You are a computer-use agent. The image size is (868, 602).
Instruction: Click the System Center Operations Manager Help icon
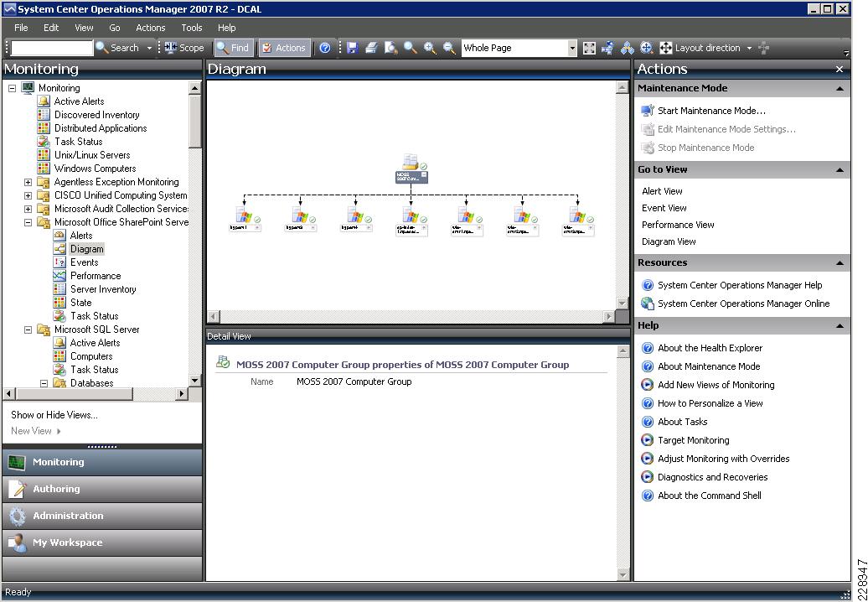point(647,285)
